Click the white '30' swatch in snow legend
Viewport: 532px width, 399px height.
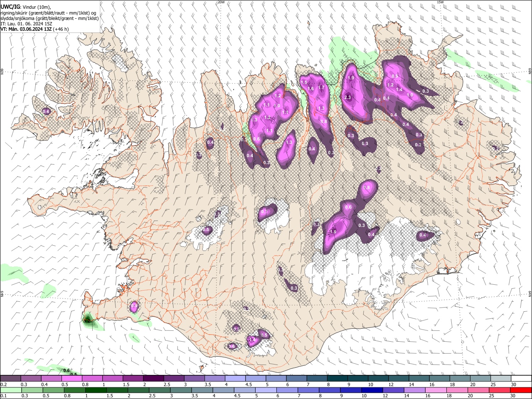[521, 378]
